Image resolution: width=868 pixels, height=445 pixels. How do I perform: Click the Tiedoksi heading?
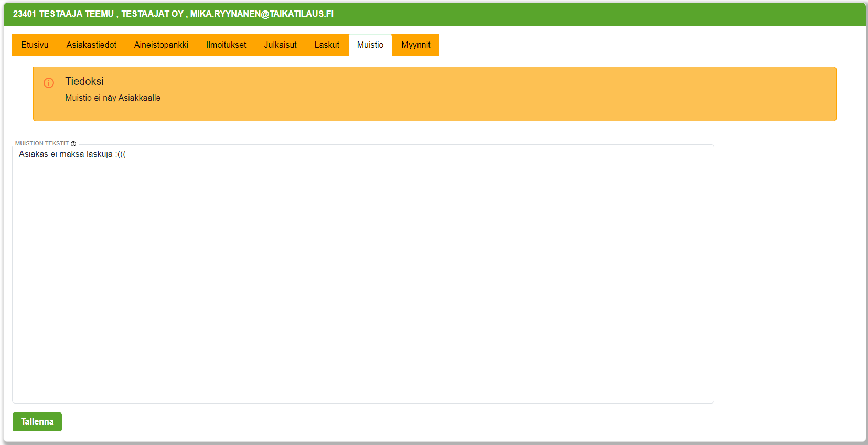pyautogui.click(x=84, y=81)
